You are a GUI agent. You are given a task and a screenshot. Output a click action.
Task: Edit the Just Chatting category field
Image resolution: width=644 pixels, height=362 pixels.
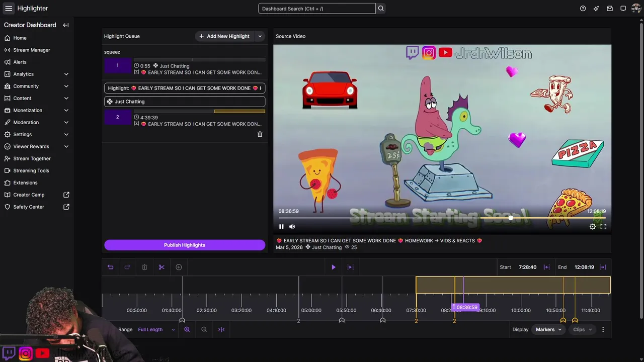pos(185,102)
